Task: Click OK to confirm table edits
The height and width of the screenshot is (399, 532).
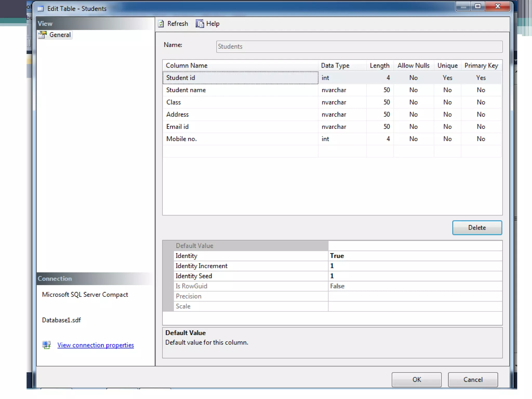Action: (416, 380)
